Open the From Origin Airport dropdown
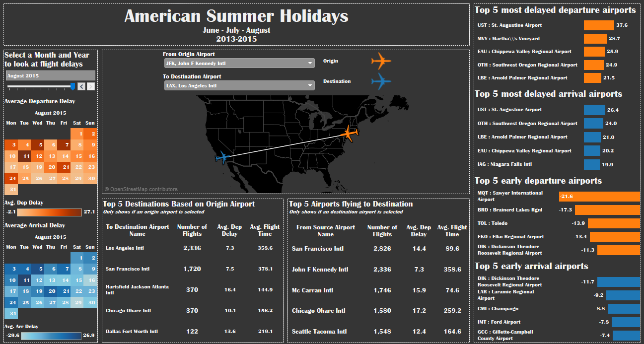The height and width of the screenshot is (344, 644). (239, 63)
